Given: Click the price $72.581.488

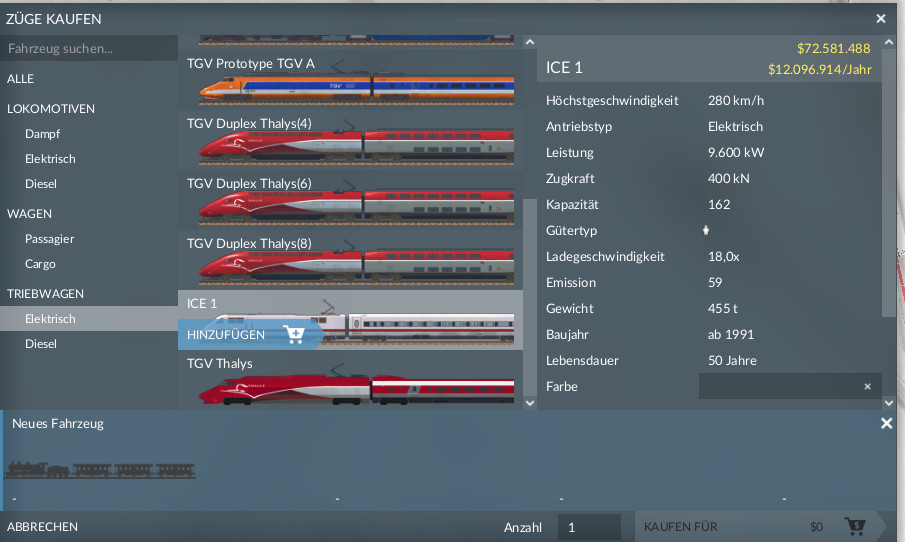Looking at the screenshot, I should [833, 48].
